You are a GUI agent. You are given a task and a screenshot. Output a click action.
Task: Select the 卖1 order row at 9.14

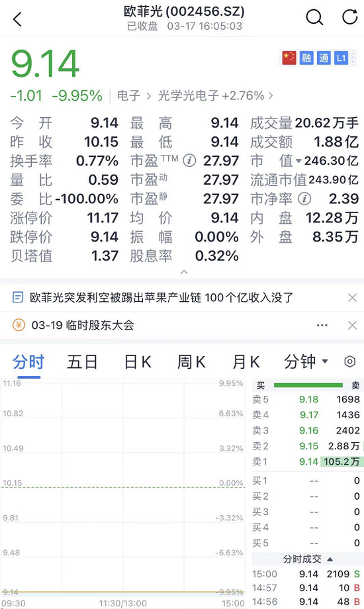pyautogui.click(x=307, y=461)
